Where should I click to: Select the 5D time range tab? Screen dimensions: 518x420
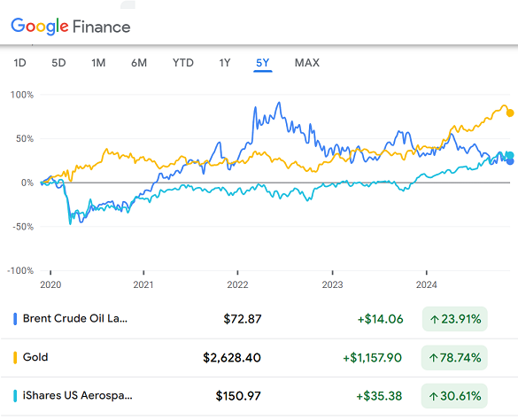point(58,63)
